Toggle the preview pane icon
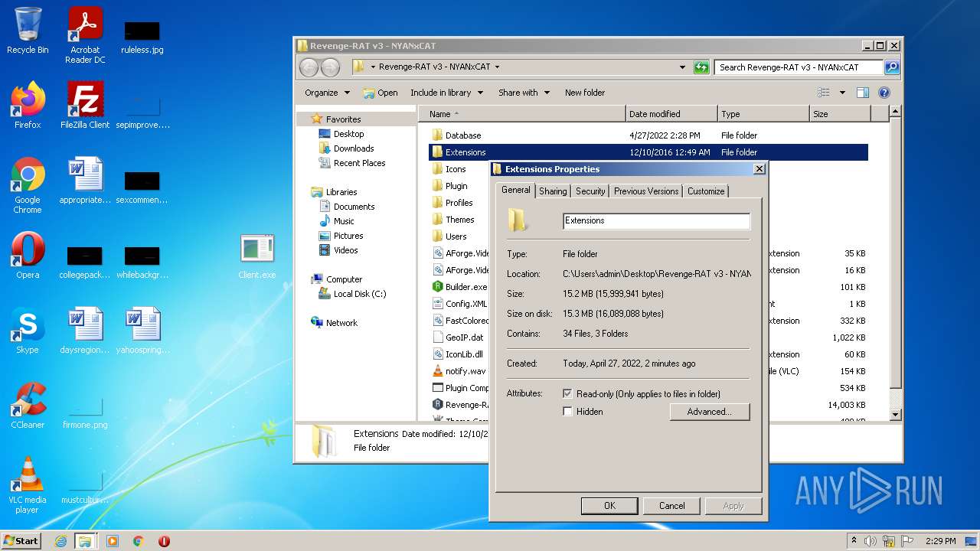 [863, 93]
